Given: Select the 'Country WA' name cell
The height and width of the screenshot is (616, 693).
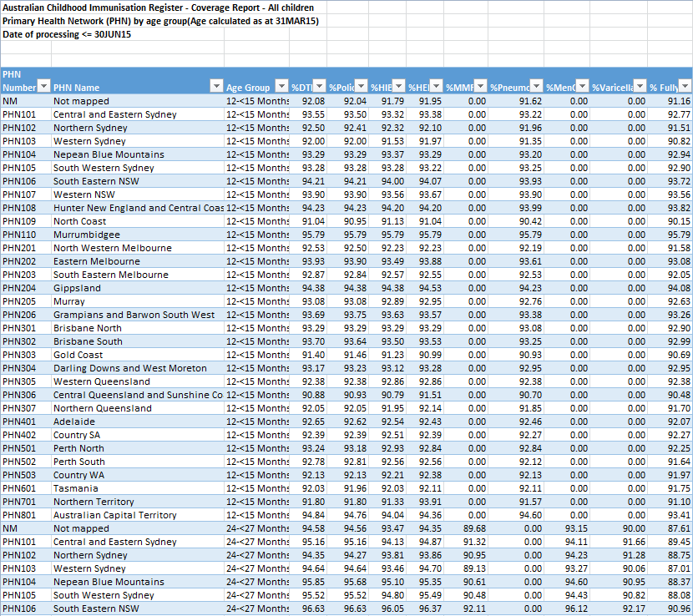Looking at the screenshot, I should click(x=138, y=475).
